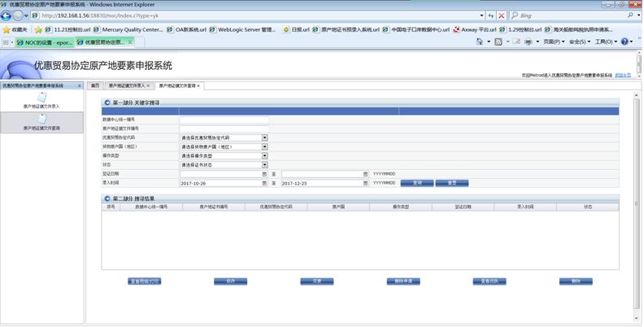The width and height of the screenshot is (644, 327).
Task: Open the 货物原产国（地区） dropdown
Action: click(x=265, y=146)
